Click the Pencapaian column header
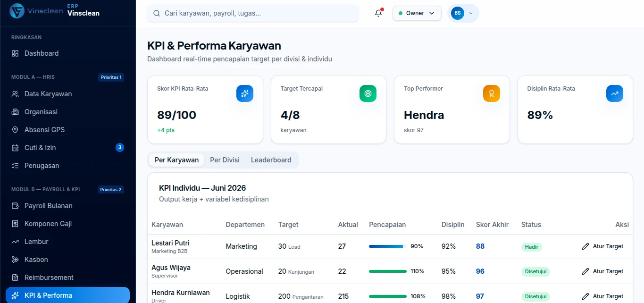Image resolution: width=644 pixels, height=303 pixels. (387, 225)
